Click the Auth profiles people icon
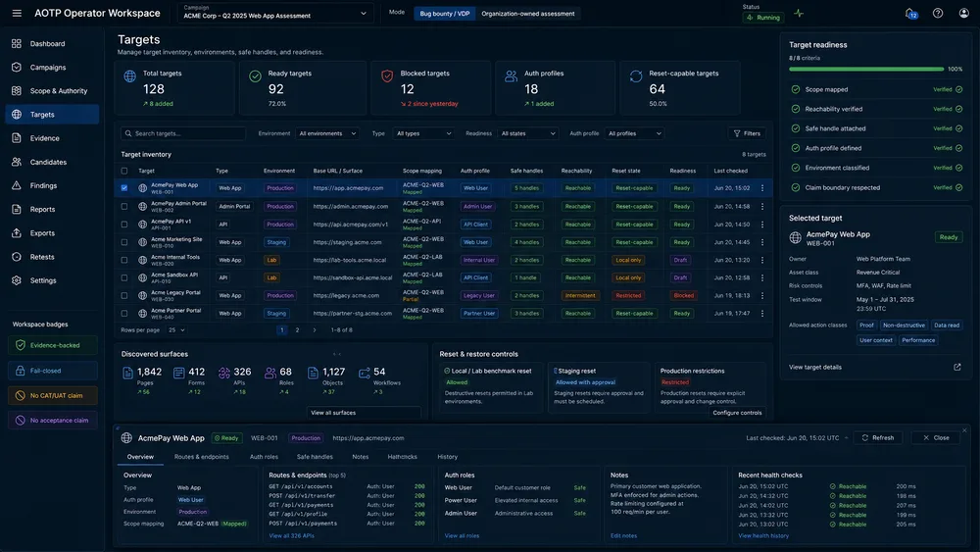980x552 pixels. [512, 76]
